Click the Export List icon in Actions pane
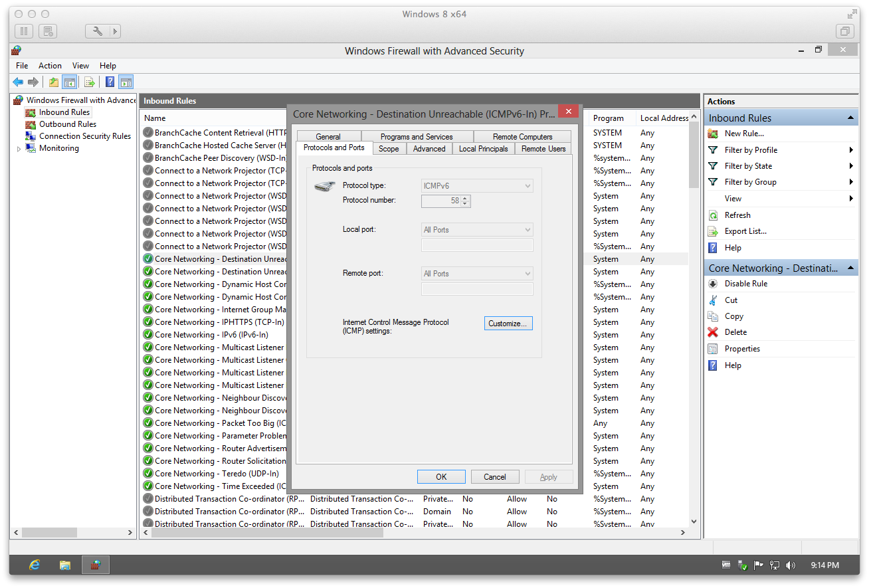869x588 pixels. 713,231
